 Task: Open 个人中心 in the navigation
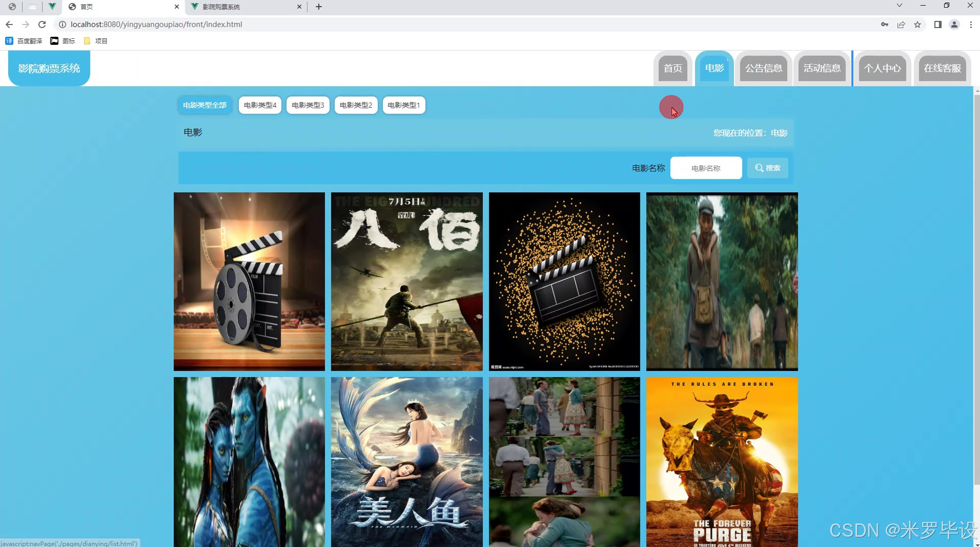pyautogui.click(x=883, y=68)
